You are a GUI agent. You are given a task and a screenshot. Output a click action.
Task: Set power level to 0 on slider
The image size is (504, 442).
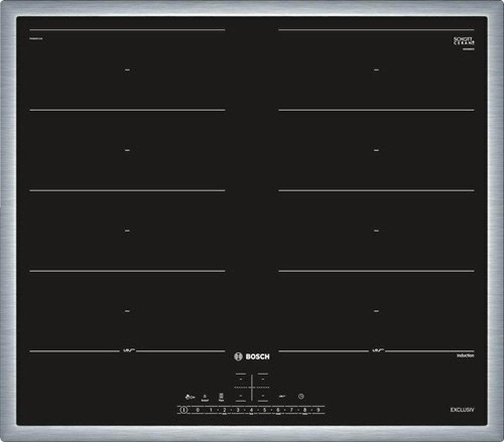click(x=197, y=410)
